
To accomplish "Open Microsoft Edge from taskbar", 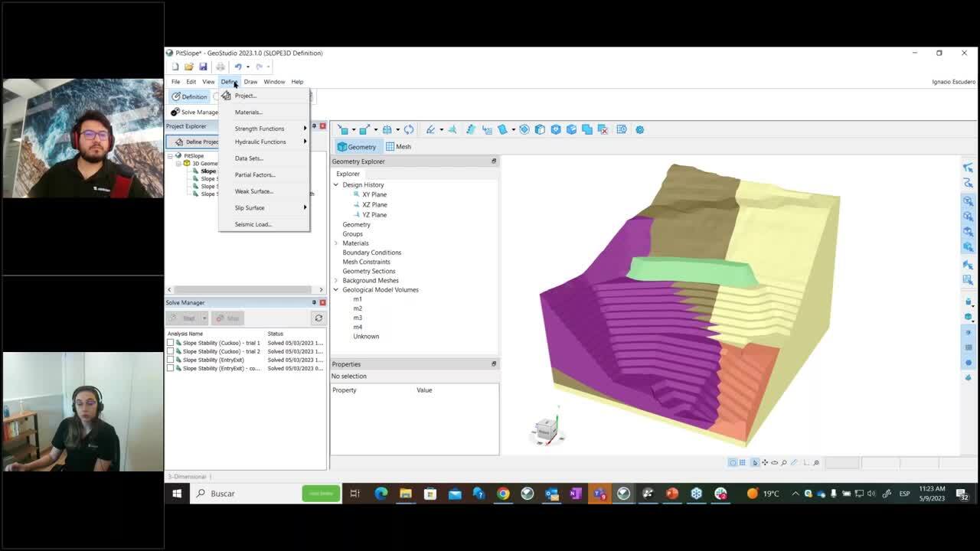I will [381, 494].
